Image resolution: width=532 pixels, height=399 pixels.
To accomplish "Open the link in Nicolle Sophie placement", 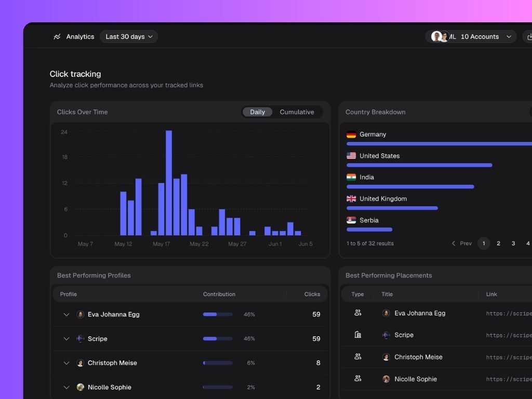I will (x=509, y=379).
